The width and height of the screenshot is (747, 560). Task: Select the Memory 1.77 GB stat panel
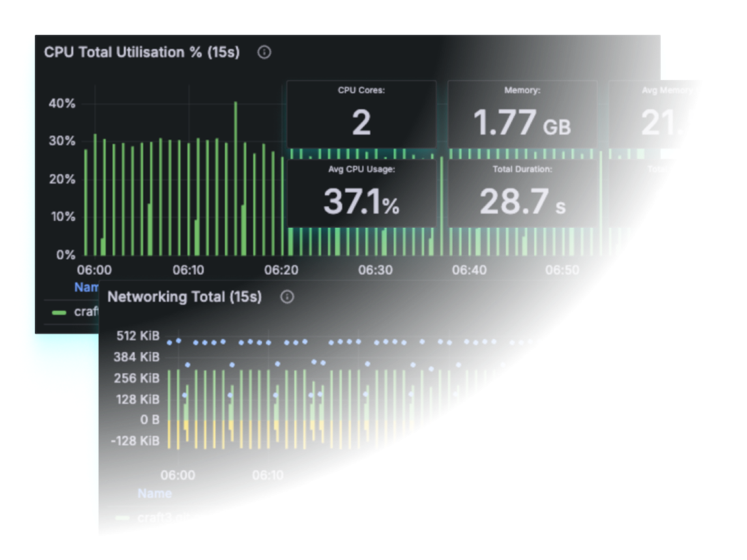click(522, 115)
